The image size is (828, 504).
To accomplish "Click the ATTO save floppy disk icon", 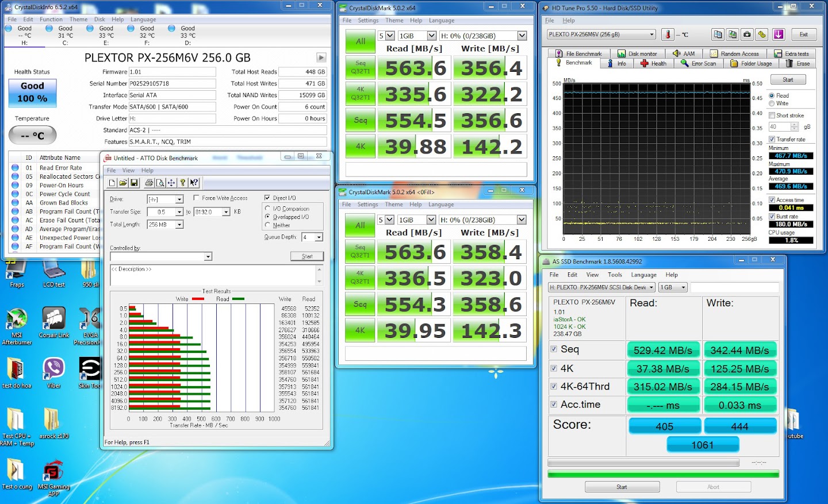I will [x=135, y=183].
